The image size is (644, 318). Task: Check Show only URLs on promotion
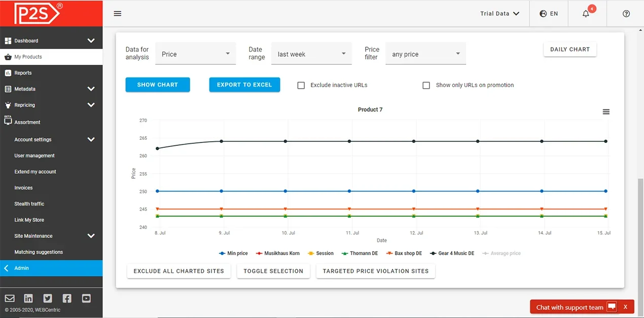pos(426,85)
